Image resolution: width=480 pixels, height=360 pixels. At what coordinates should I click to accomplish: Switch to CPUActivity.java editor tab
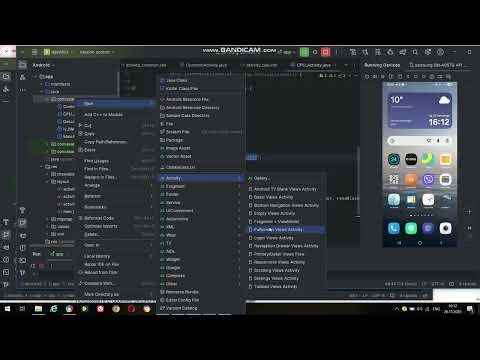click(313, 65)
